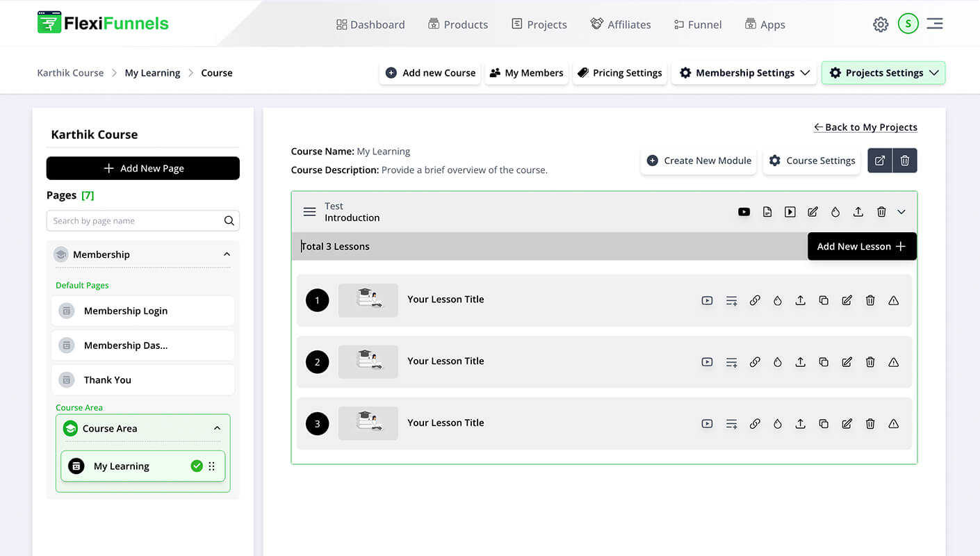Click the green checkmark on My Learning
The width and height of the screenshot is (980, 556).
tap(197, 466)
